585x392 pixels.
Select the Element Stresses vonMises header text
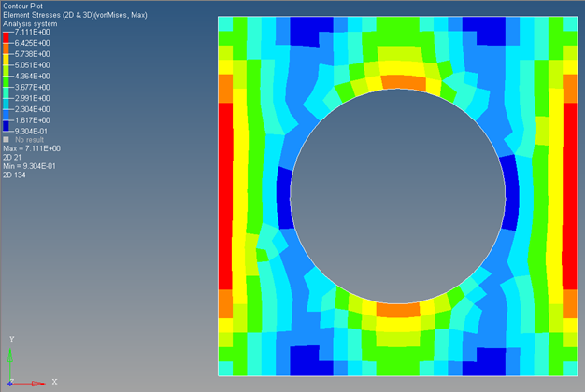point(68,15)
